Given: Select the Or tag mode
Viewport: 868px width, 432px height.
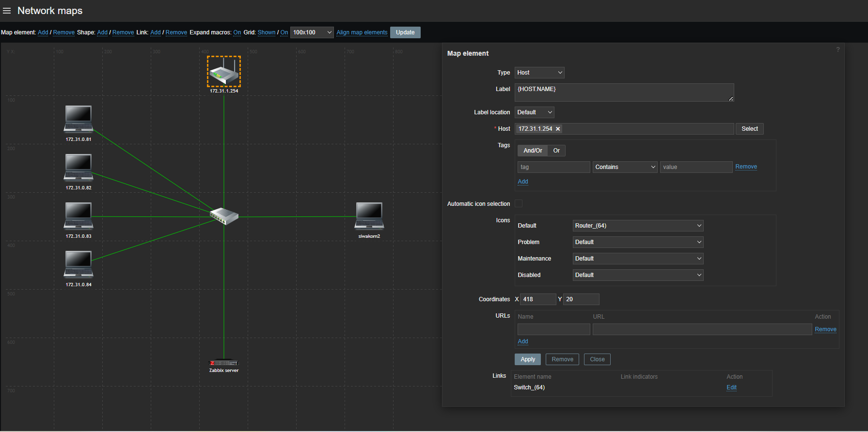Looking at the screenshot, I should [556, 151].
